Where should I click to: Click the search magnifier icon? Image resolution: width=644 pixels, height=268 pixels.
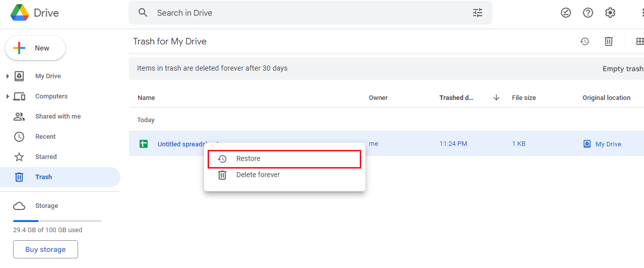[x=143, y=13]
